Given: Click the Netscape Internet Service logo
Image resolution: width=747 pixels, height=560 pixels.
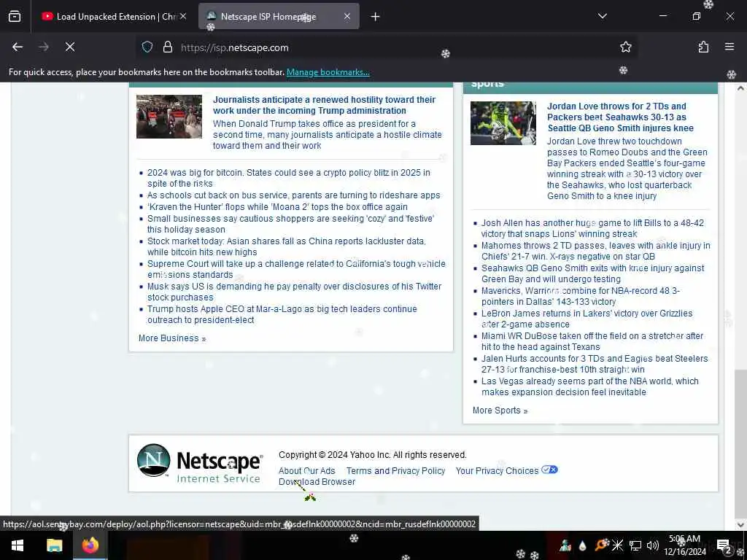Looking at the screenshot, I should pos(200,464).
